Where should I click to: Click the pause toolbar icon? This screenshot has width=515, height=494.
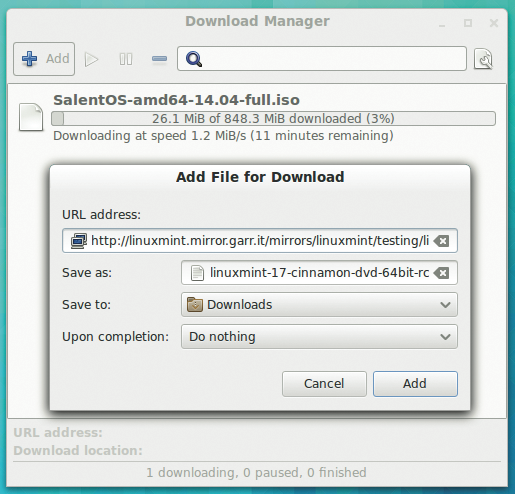point(126,59)
